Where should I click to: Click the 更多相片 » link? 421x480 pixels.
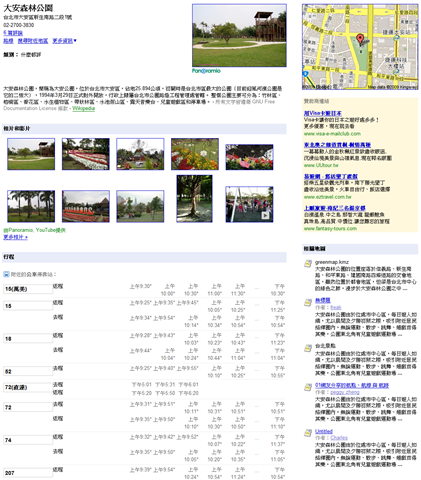click(15, 237)
